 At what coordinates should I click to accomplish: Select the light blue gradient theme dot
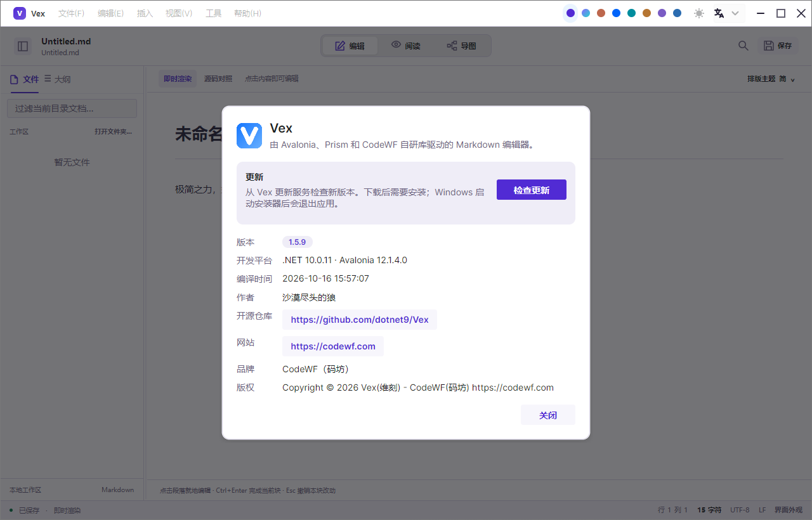coord(586,13)
